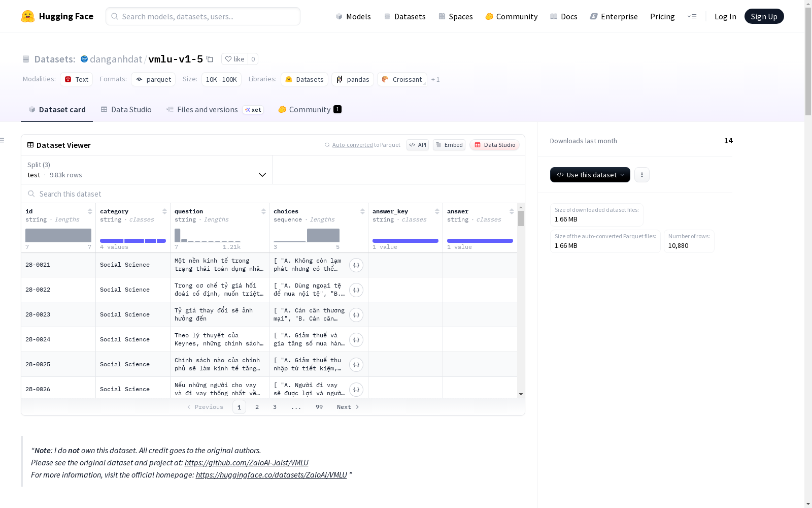This screenshot has height=508, width=812.
Task: Expand choices JSON for row 28-0025
Action: 356,365
